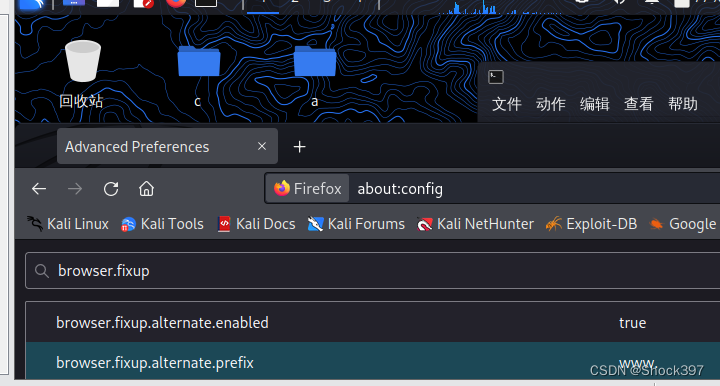Open the 文件 menu in terminal
720x386 pixels.
506,104
